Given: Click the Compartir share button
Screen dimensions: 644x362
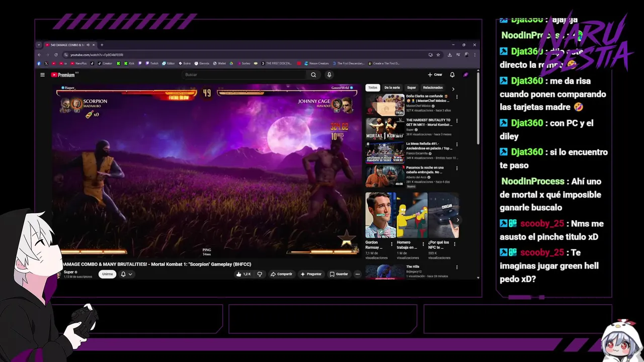Looking at the screenshot, I should pyautogui.click(x=281, y=274).
